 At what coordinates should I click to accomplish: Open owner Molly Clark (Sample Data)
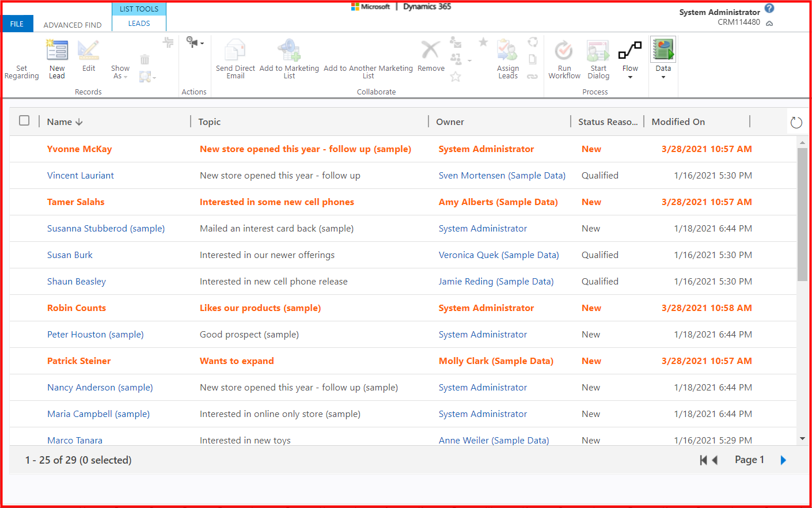[496, 361]
